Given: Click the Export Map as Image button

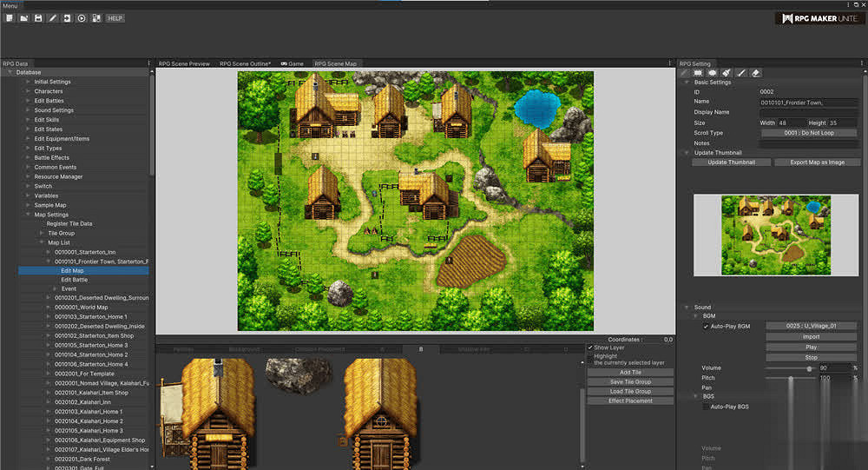Looking at the screenshot, I should click(810, 162).
